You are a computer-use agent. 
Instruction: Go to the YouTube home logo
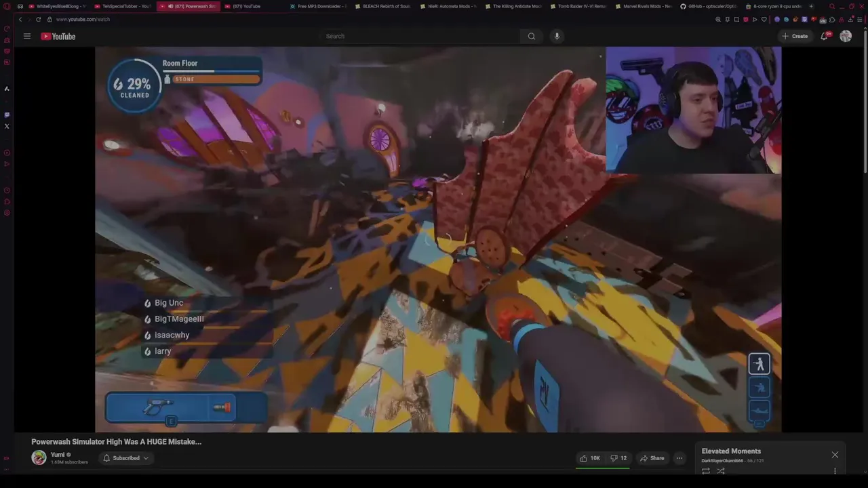pos(58,36)
